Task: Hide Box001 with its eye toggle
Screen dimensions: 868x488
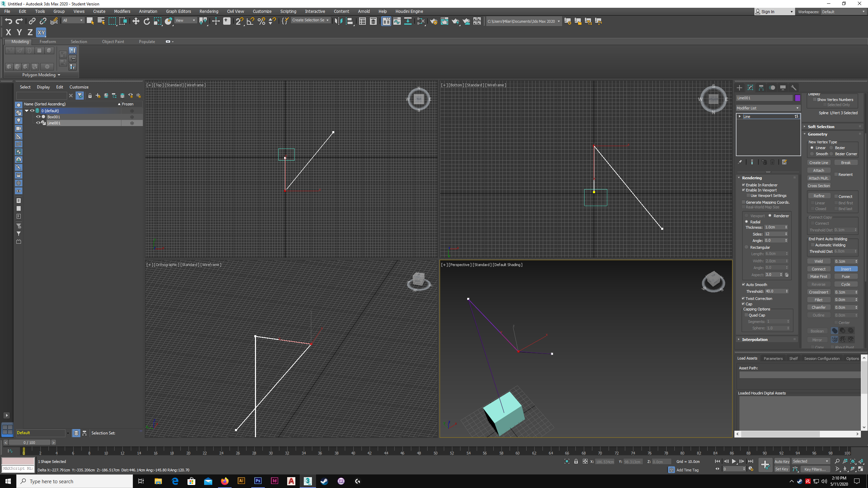Action: [38, 117]
